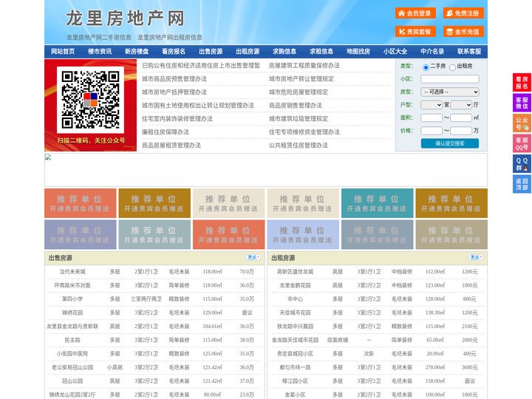Click the 返回顶部 sidebar icon
This screenshot has width=532, height=399.
click(x=522, y=184)
